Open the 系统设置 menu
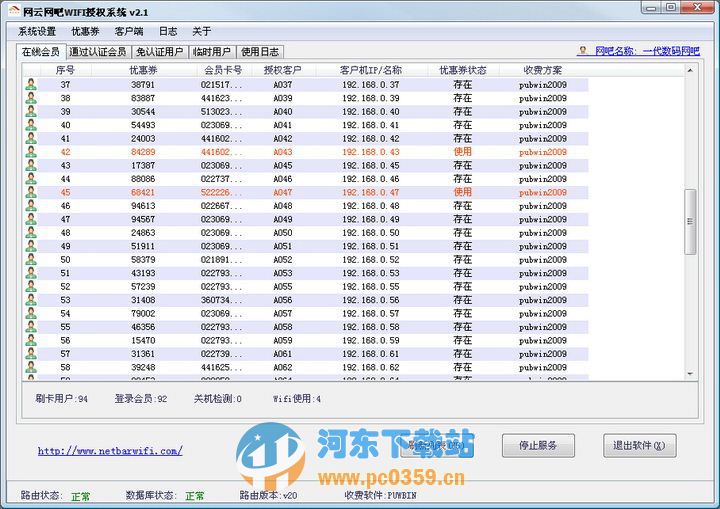 [37, 31]
